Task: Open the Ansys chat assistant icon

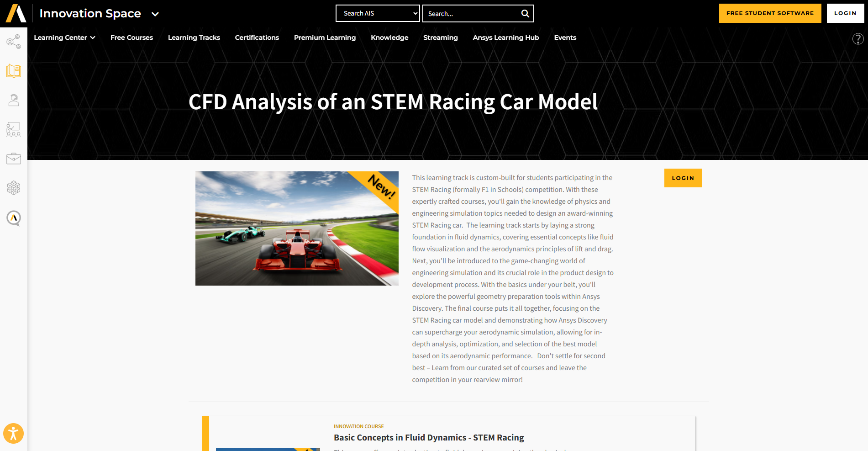Action: 14,218
